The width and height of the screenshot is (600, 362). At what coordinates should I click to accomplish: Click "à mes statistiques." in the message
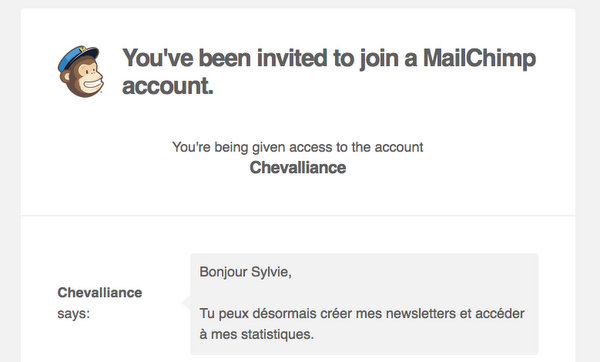click(x=256, y=334)
